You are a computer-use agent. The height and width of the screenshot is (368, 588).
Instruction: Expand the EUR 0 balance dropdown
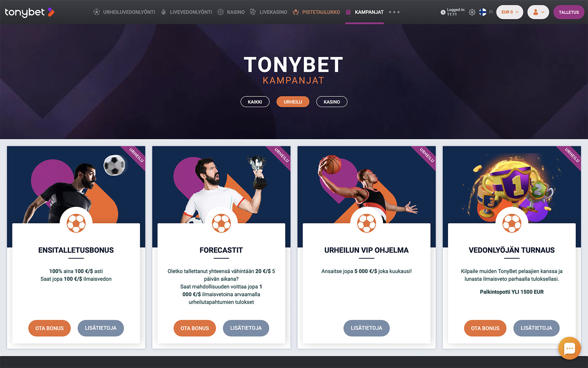(x=510, y=12)
